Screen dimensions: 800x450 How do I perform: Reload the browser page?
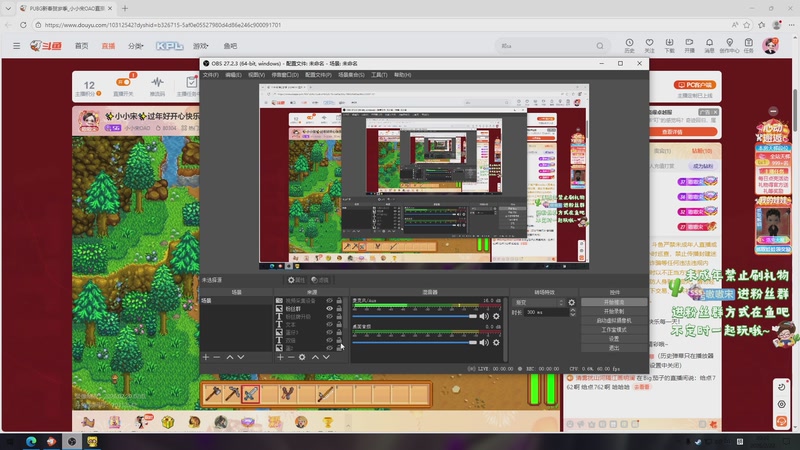pyautogui.click(x=23, y=24)
